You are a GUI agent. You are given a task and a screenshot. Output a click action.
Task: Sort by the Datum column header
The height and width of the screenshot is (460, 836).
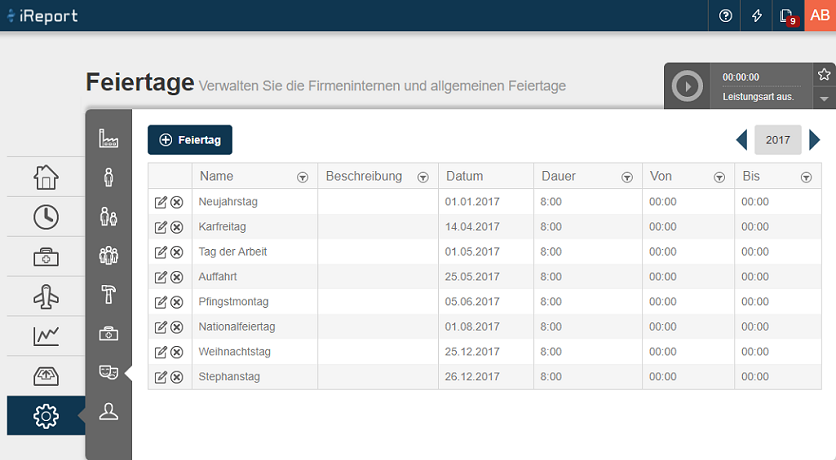point(465,176)
